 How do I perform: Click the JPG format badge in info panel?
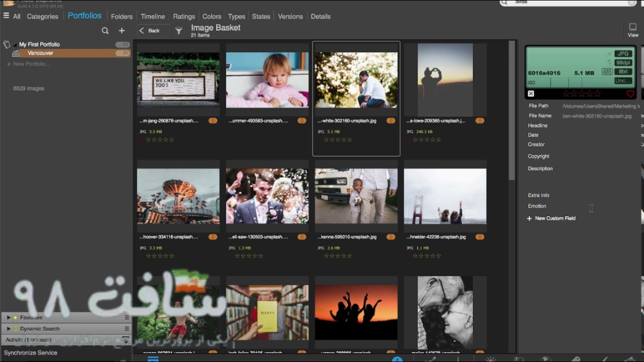click(623, 54)
